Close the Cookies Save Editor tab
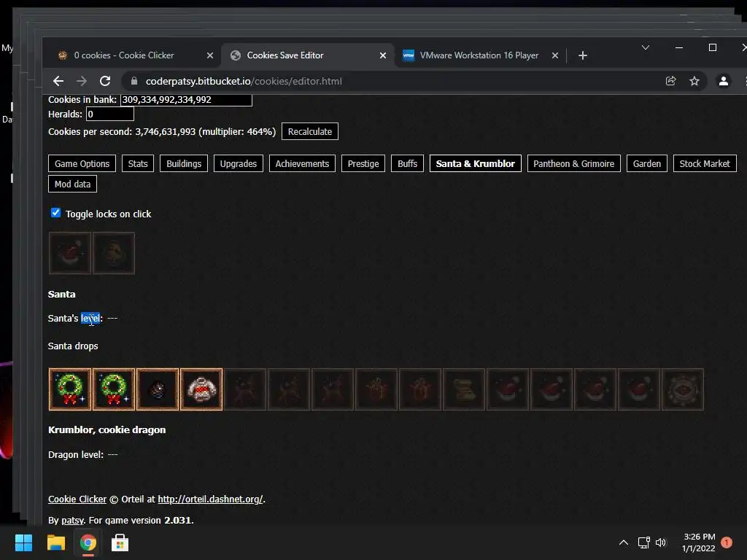Image resolution: width=747 pixels, height=560 pixels. tap(382, 55)
